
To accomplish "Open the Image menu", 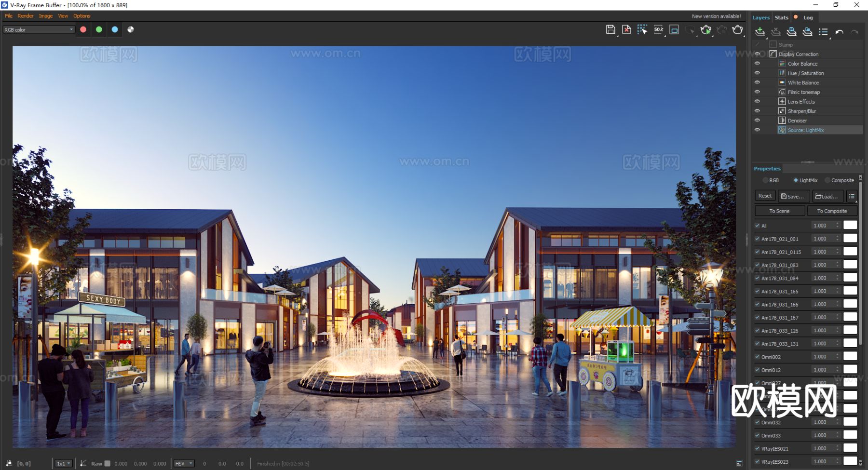I will pyautogui.click(x=46, y=16).
